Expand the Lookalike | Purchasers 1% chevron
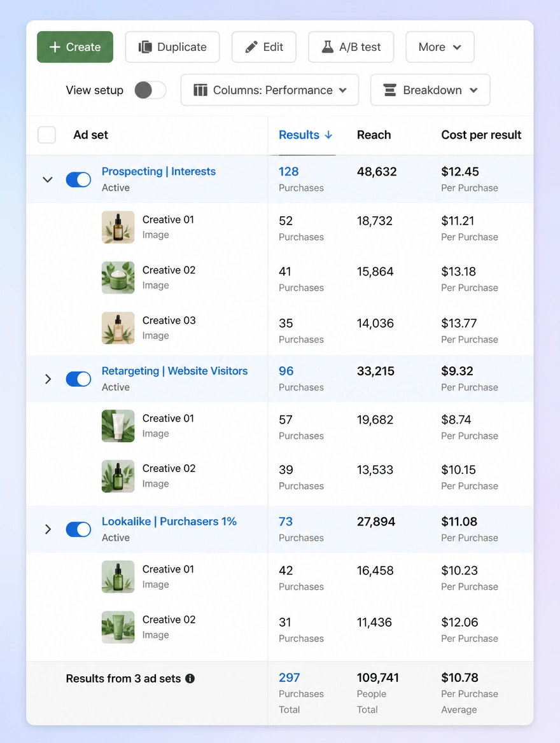 (48, 529)
